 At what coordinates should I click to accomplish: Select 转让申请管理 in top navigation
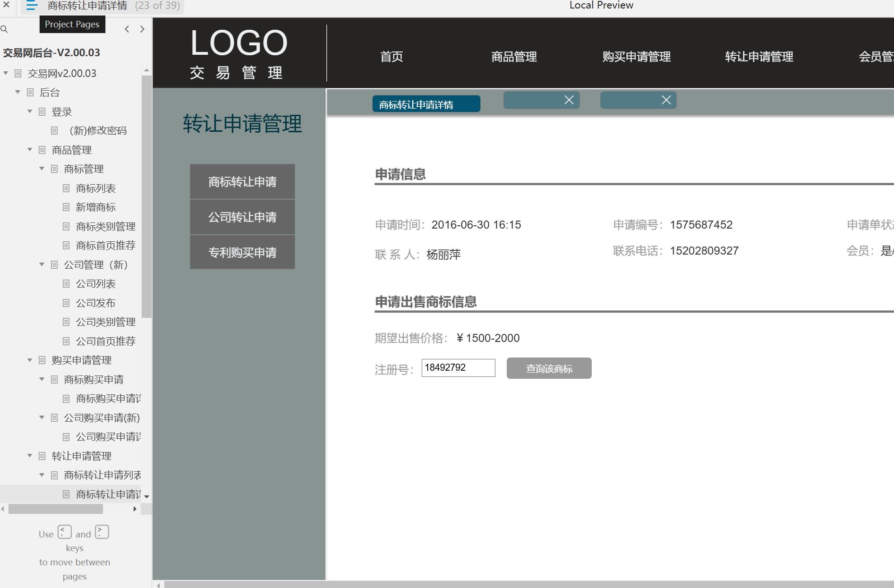[x=759, y=57]
